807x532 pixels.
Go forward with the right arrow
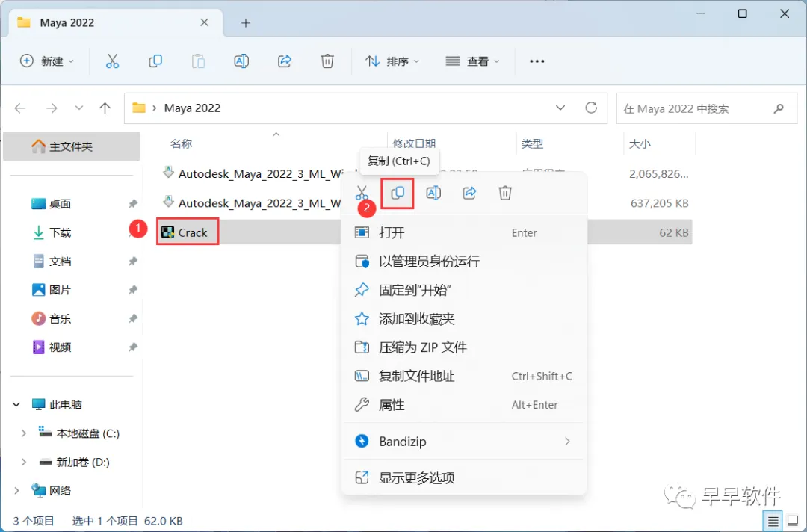click(x=52, y=108)
